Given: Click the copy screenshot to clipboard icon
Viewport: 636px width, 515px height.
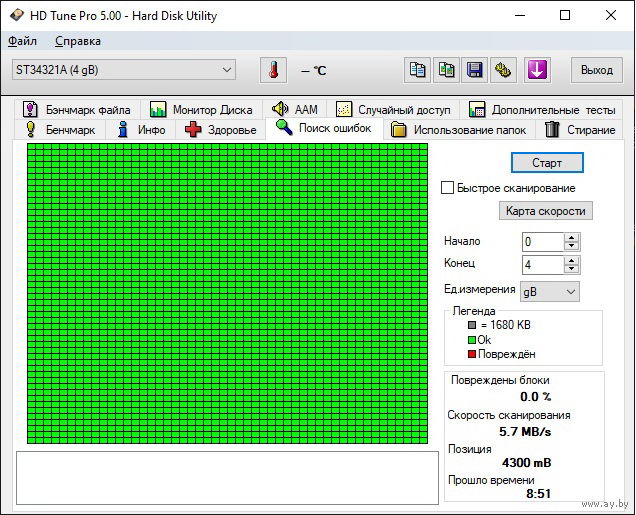Looking at the screenshot, I should (446, 70).
